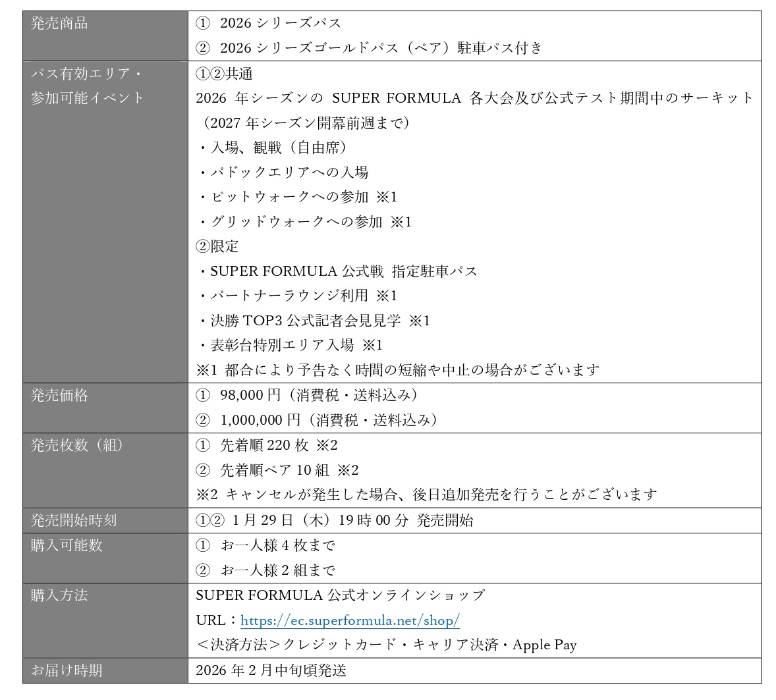Click the ※1 都合により予告なく note
This screenshot has width=776, height=700.
(x=398, y=370)
